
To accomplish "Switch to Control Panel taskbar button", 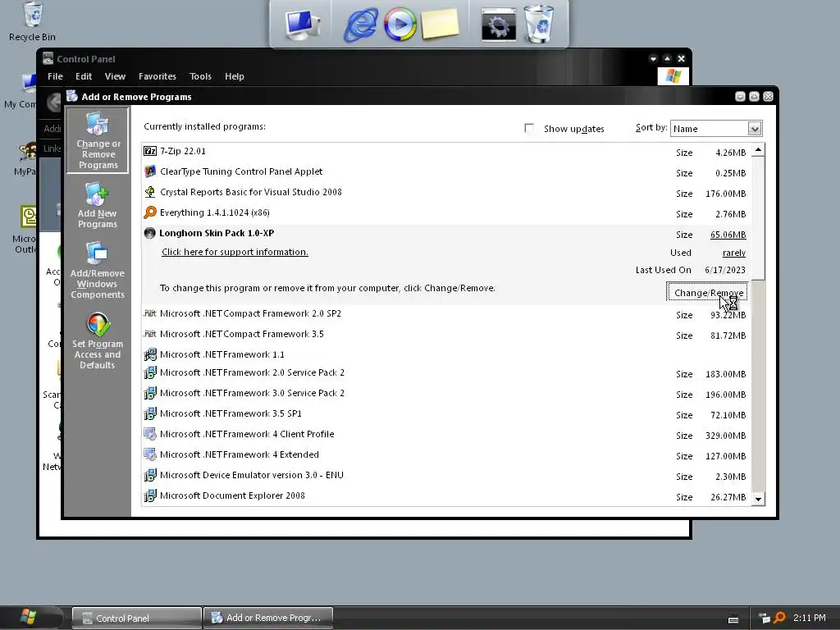I will 137,619.
